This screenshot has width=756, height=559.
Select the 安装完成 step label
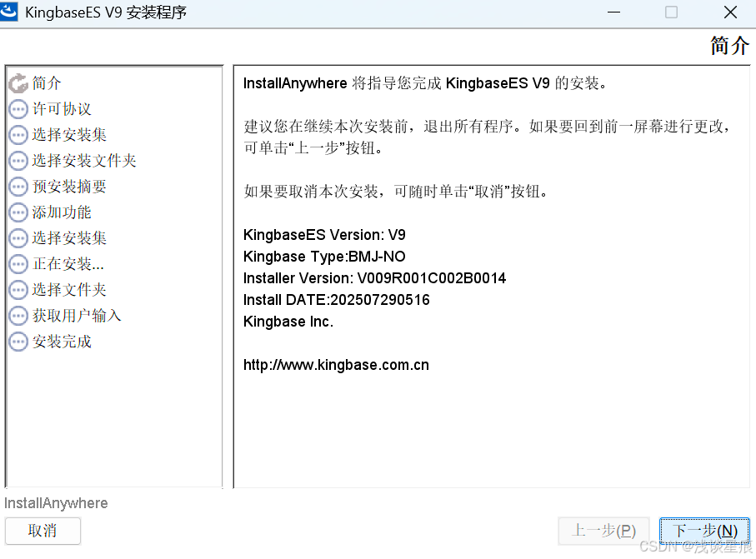click(62, 342)
